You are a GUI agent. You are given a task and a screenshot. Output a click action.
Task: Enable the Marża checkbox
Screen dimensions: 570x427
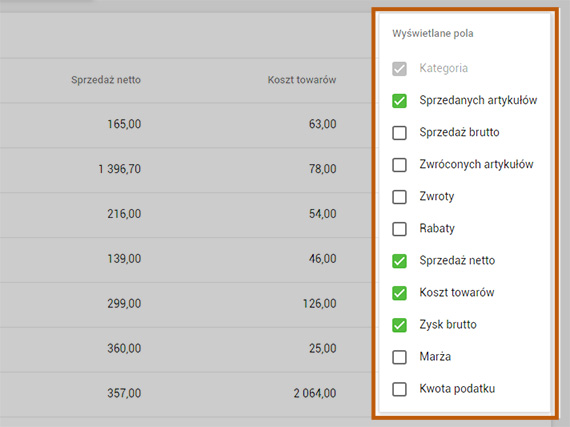click(x=399, y=356)
